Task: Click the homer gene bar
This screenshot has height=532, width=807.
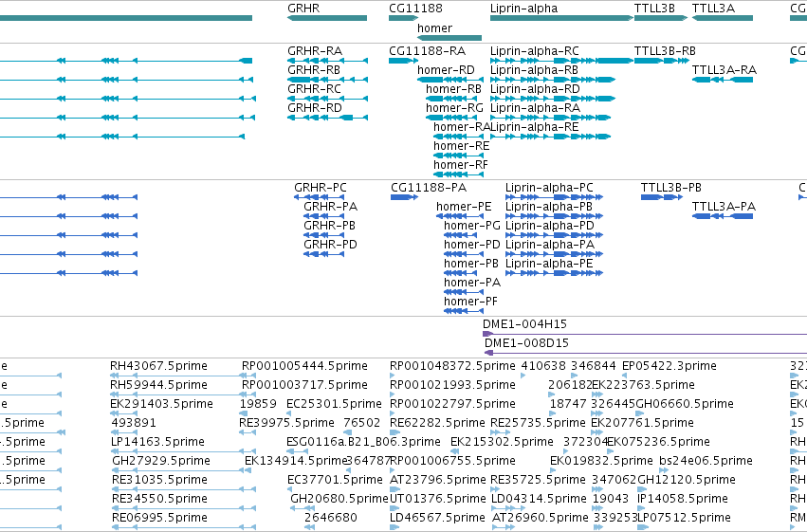Action: 449,38
